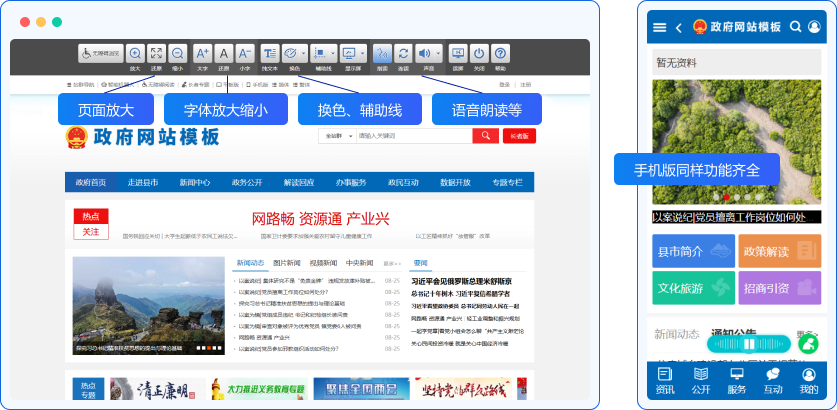Toggle plain text mode (纯文本) in toolbar
The image size is (837, 410).
point(269,54)
